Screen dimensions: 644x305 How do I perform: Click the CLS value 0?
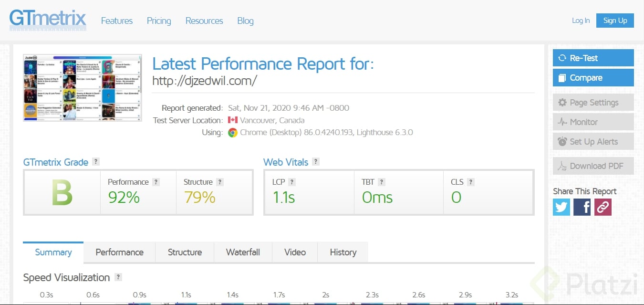click(456, 197)
